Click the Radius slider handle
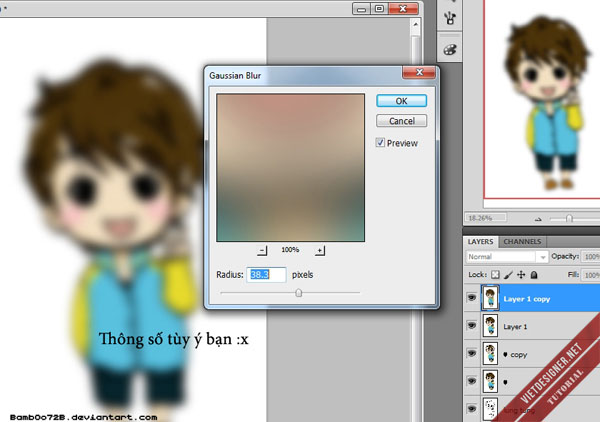The image size is (600, 422). 299,293
